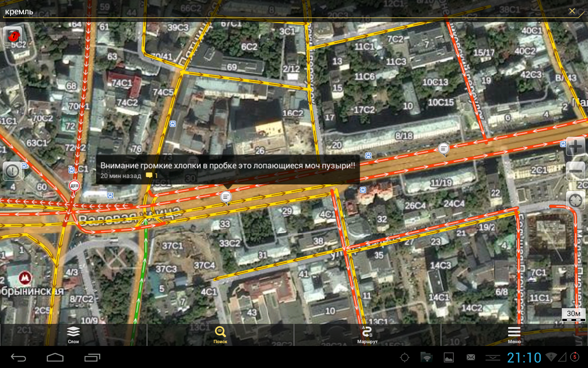Screen dimensions: 588x368
Task: Tap the bus stop icon right of the ДТП marker
Action: point(110,195)
